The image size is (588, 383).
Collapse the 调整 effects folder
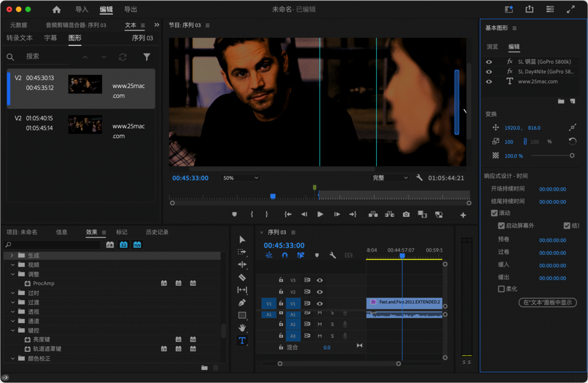click(13, 274)
